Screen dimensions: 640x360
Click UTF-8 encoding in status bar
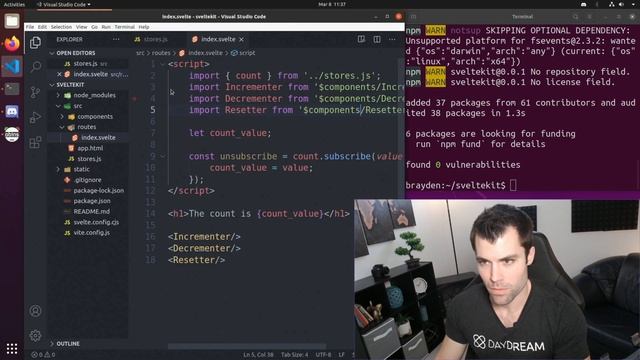click(323, 355)
